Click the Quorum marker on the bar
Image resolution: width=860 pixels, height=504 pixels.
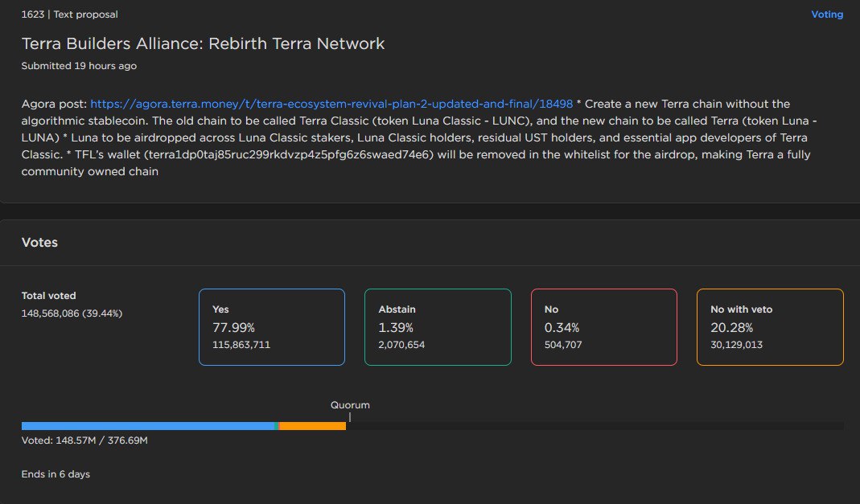click(350, 417)
